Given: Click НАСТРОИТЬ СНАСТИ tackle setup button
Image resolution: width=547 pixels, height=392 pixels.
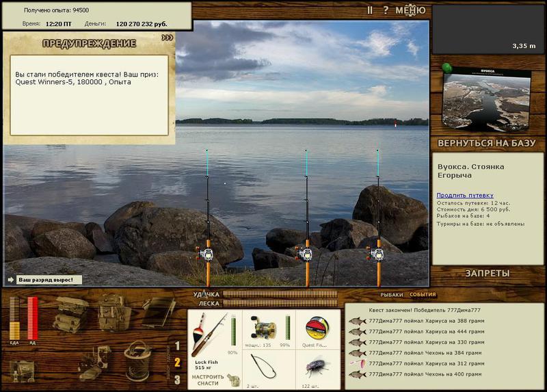Looking at the screenshot, I should tap(208, 380).
